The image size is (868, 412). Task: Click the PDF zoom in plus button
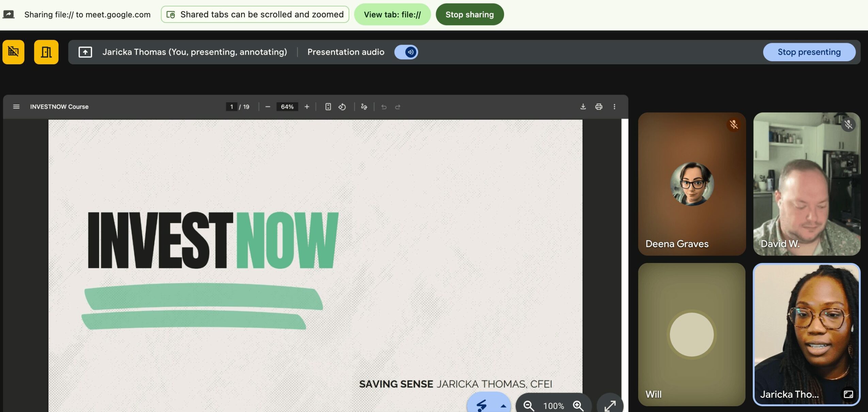(307, 107)
